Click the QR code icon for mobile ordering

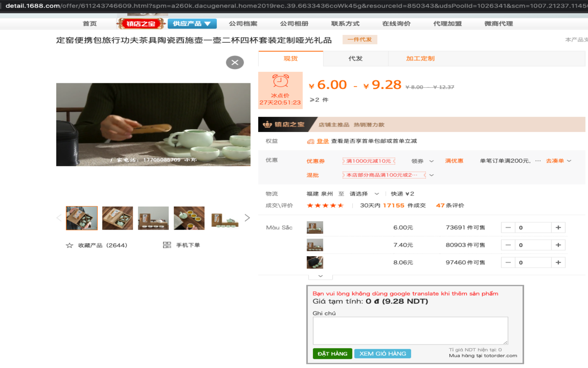point(167,245)
